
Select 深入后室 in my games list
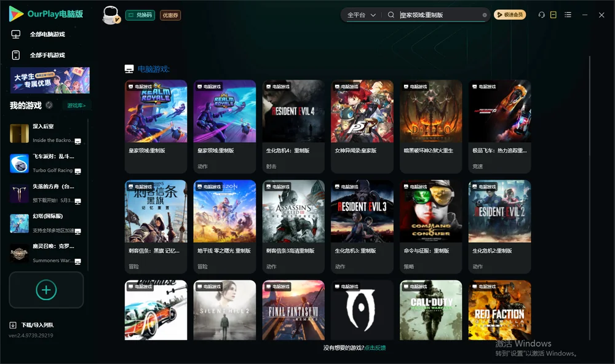(46, 133)
